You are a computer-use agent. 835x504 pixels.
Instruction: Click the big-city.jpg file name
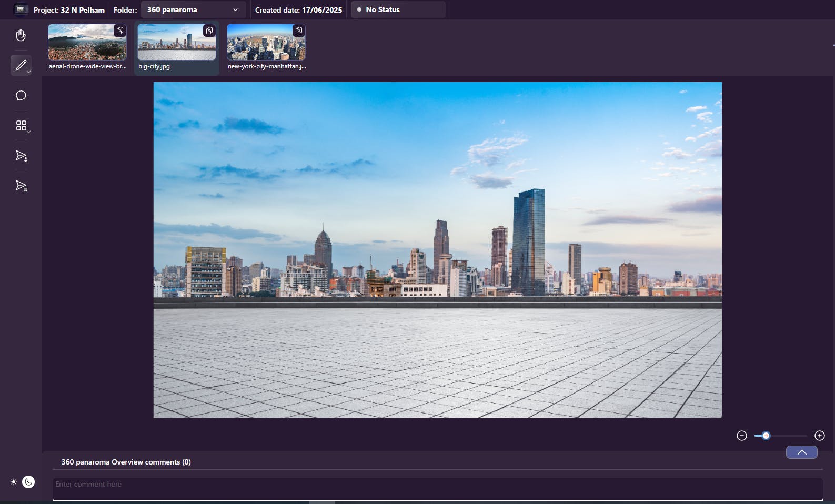tap(154, 66)
